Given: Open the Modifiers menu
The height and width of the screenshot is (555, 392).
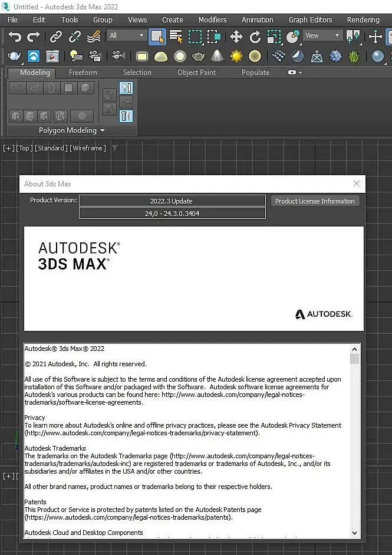Looking at the screenshot, I should click(x=212, y=20).
